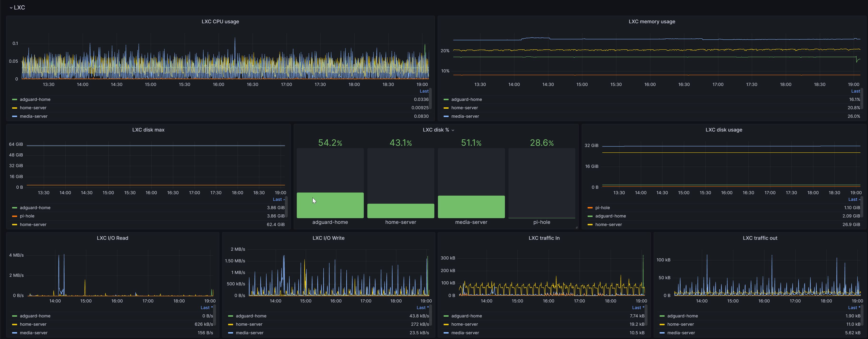Click pi-hole color swatch in LXC disk usage legend
868x339 pixels.
click(x=590, y=208)
